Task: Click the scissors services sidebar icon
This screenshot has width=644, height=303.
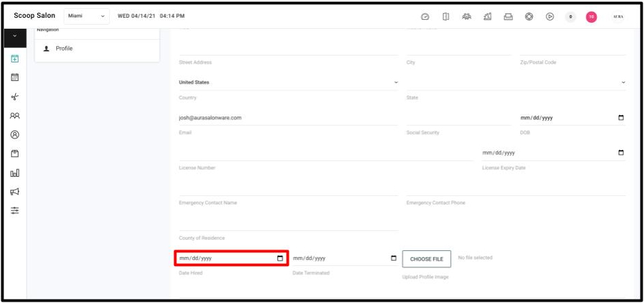Action: click(x=15, y=97)
